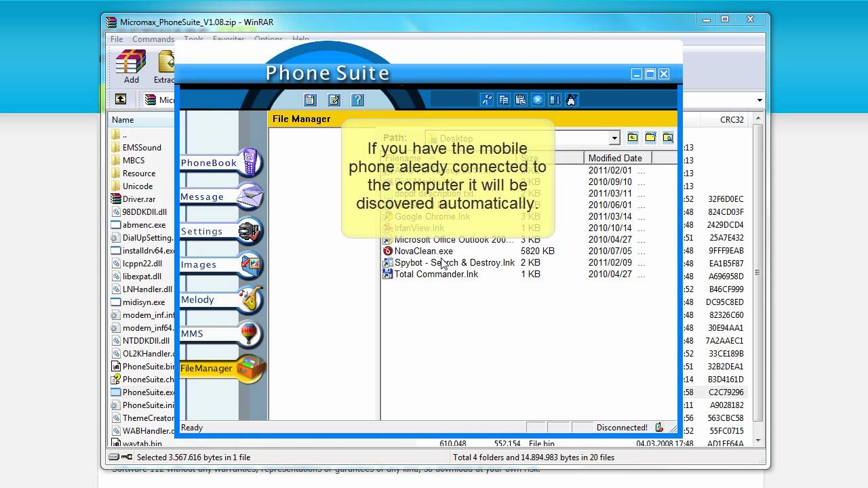Open the Melody section
The image size is (868, 488).
220,300
